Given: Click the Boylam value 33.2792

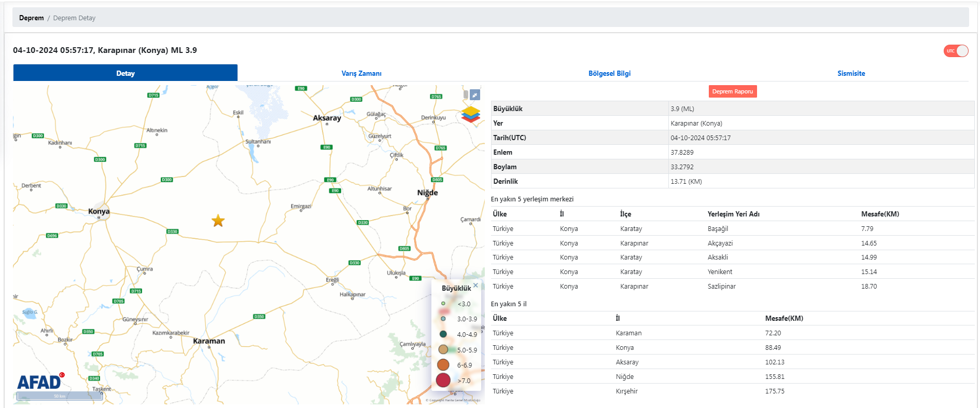Looking at the screenshot, I should tap(682, 167).
